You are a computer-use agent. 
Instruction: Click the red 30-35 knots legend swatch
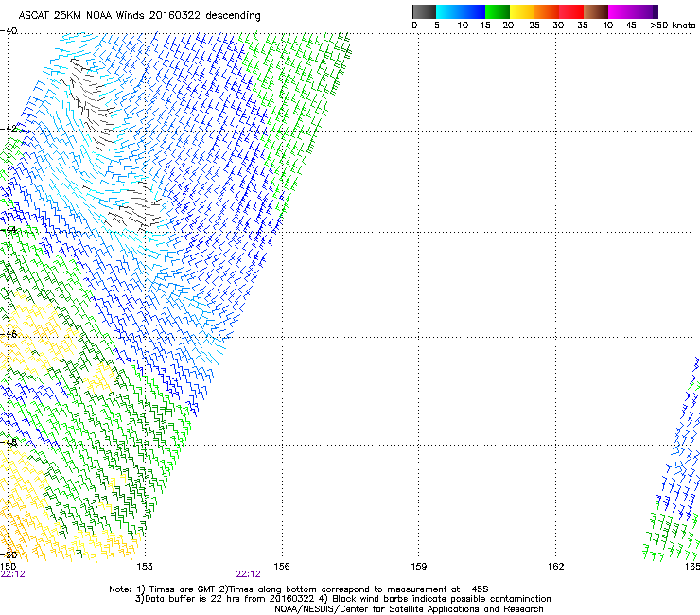pos(571,11)
